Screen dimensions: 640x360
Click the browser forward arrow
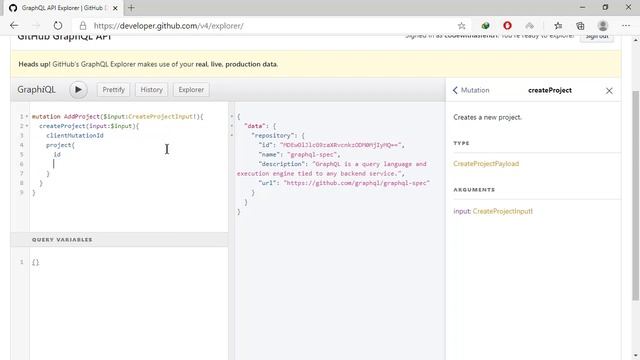click(36, 25)
